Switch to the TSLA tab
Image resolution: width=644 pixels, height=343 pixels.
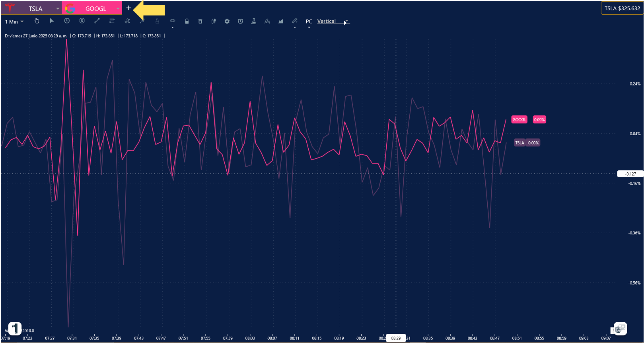coord(35,8)
